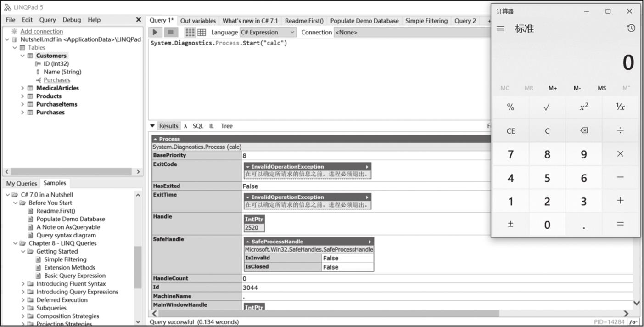Select Extension Methods sample
This screenshot has height=327, width=644.
70,267
